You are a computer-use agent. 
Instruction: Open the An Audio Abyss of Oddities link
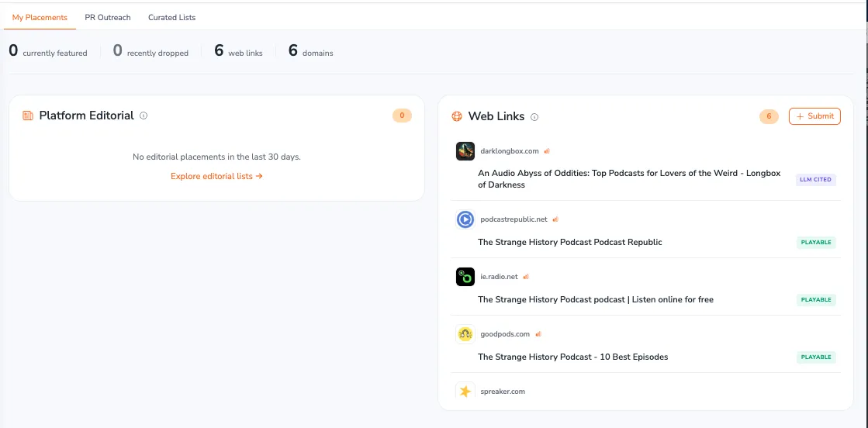pos(629,179)
